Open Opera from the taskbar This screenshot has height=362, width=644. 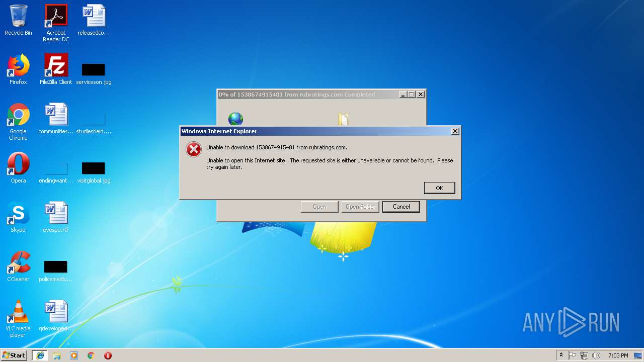pos(108,355)
